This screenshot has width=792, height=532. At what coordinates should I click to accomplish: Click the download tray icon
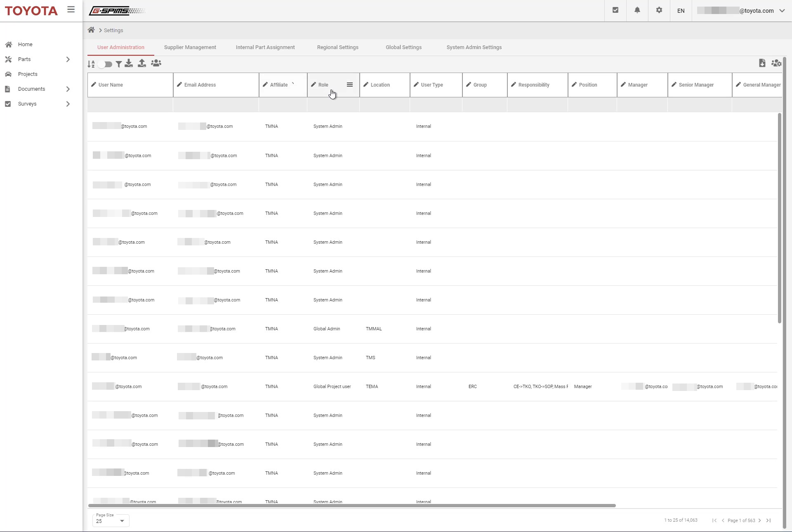coord(129,63)
